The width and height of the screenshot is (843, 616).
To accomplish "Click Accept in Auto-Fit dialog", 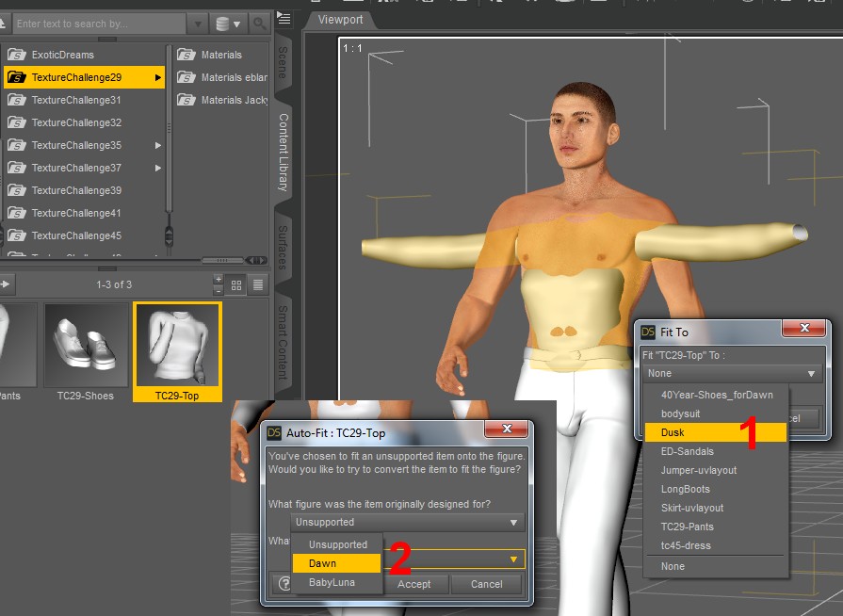I will click(x=415, y=584).
